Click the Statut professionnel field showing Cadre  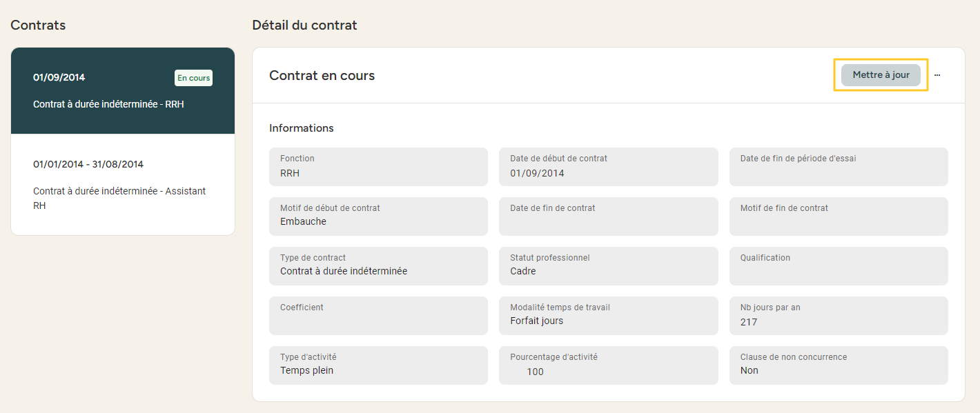[608, 266]
